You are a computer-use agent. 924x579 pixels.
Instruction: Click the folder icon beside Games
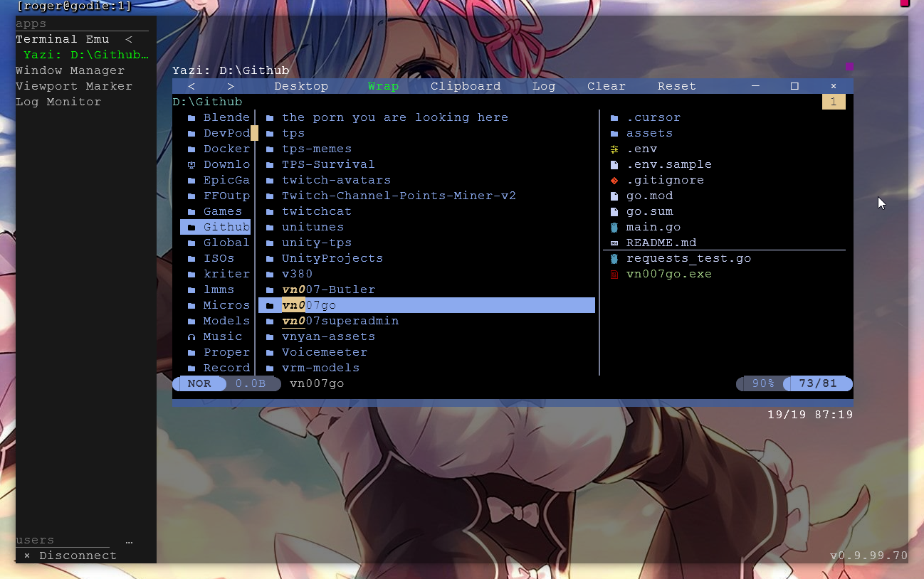pos(191,211)
